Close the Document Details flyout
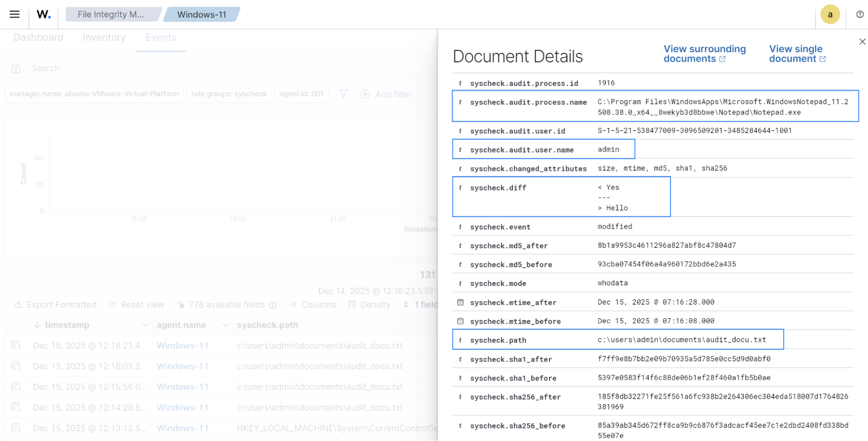The image size is (868, 441). 862,42
